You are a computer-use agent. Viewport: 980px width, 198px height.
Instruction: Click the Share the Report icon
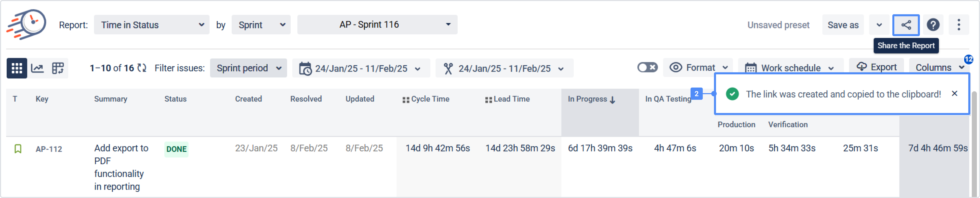[x=905, y=25]
